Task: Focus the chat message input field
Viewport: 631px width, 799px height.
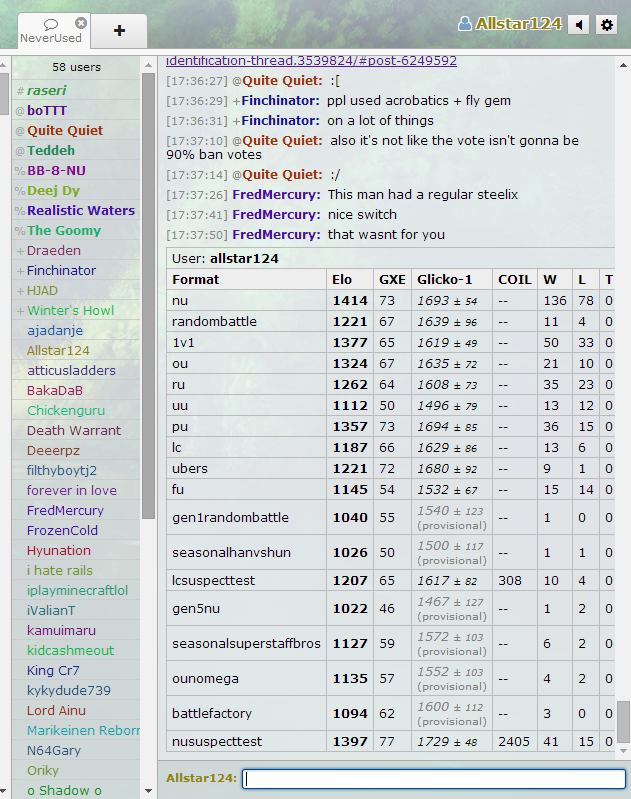Action: pos(434,779)
